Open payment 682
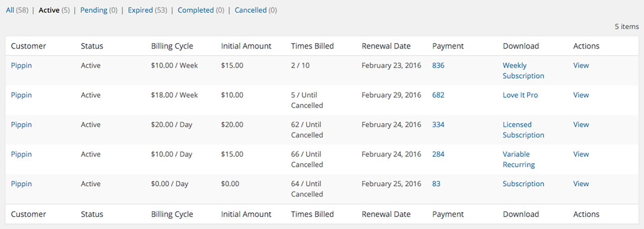644x229 pixels. [438, 95]
